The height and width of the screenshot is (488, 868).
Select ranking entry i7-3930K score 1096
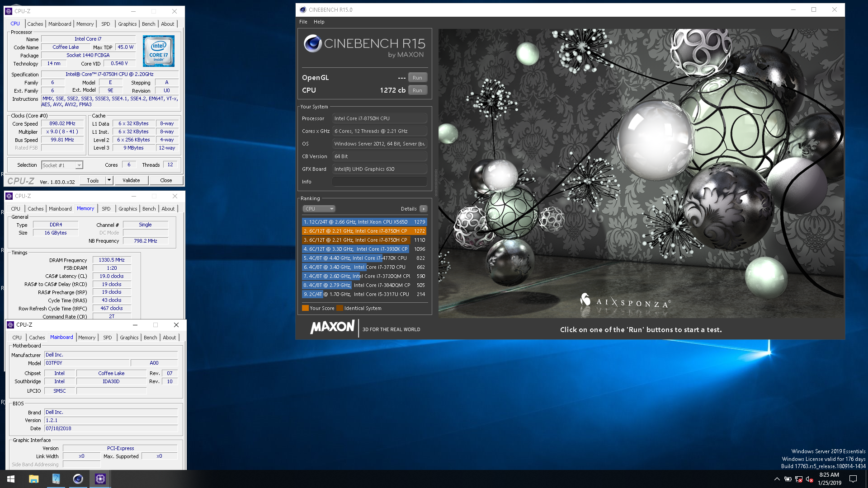(x=364, y=249)
